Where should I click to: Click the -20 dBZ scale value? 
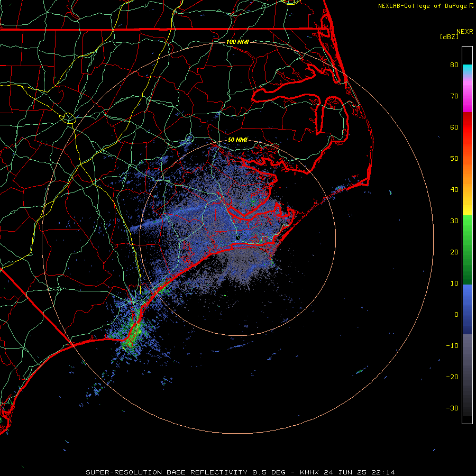click(x=452, y=377)
